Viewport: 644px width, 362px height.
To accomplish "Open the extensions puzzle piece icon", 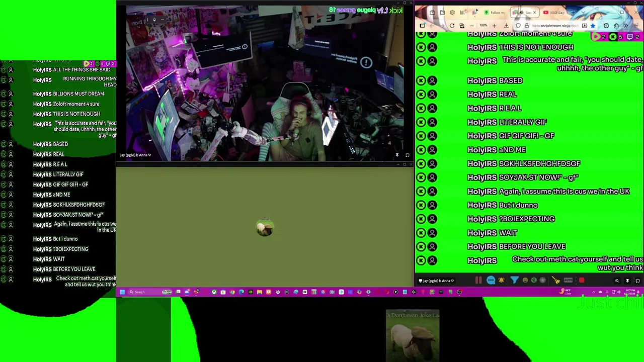I will point(616,26).
